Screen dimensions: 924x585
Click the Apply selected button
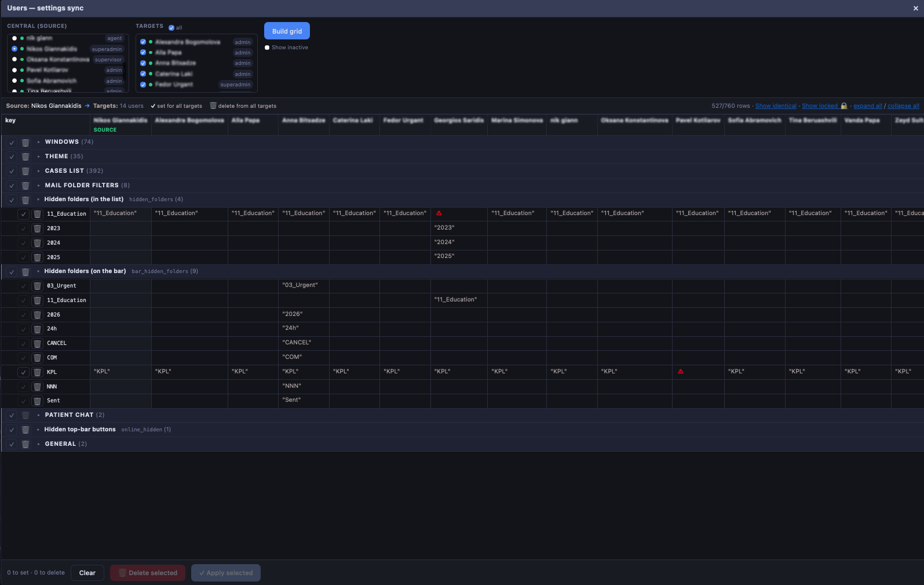click(x=226, y=573)
